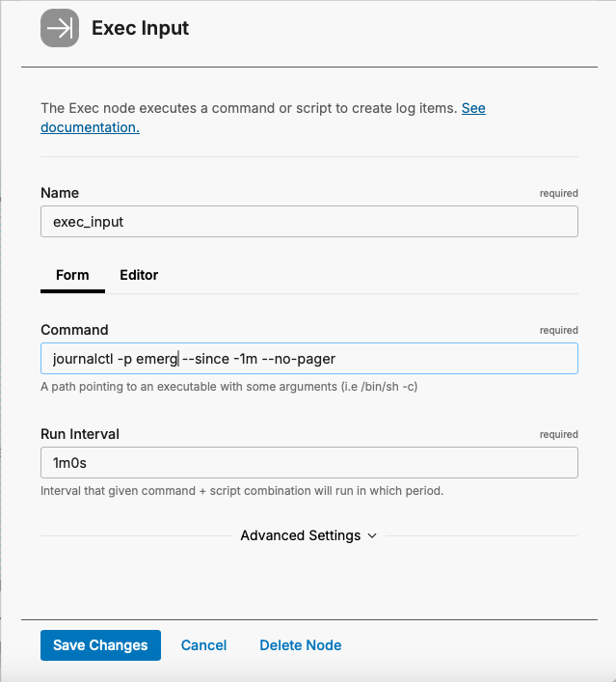Switch to the Form tab

pyautogui.click(x=72, y=275)
